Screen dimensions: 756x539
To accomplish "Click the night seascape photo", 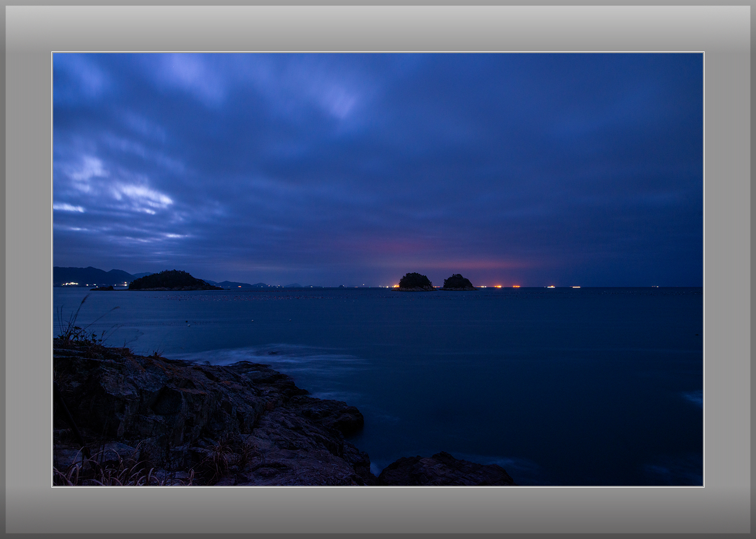I will pyautogui.click(x=378, y=269).
